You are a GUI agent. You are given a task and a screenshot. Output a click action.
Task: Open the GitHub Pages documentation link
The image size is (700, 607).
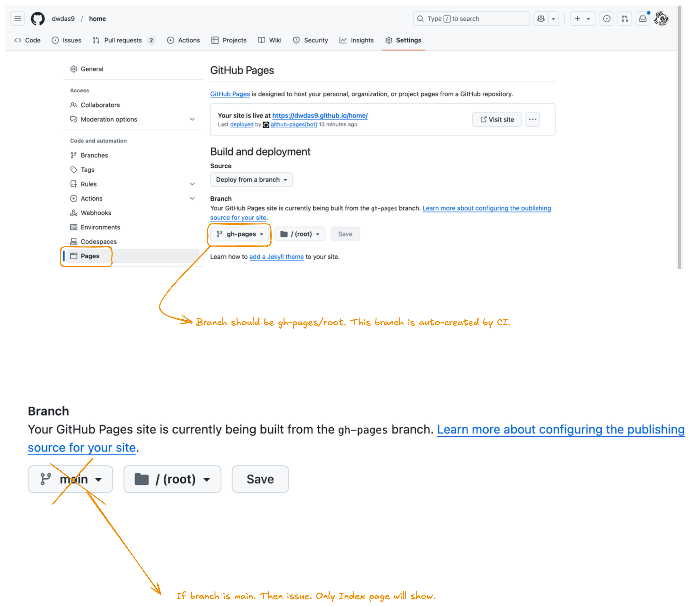pos(230,94)
